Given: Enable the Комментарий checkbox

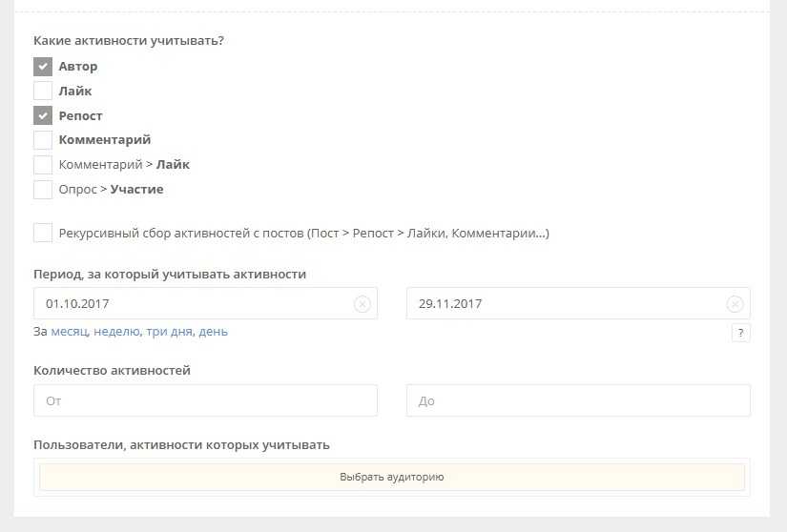Looking at the screenshot, I should pos(43,140).
